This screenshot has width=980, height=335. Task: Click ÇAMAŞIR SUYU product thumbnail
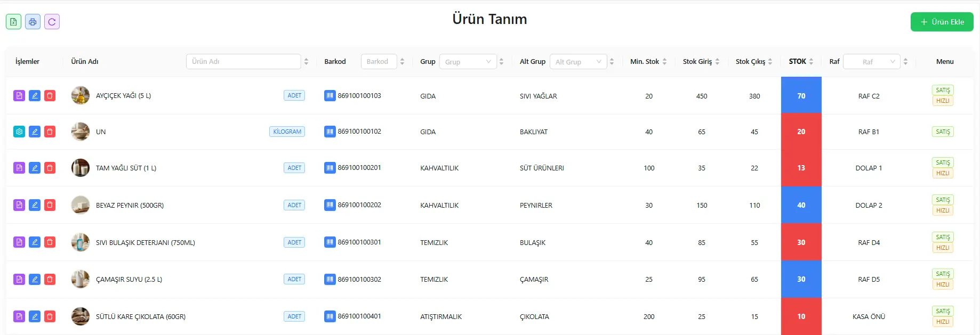click(81, 279)
